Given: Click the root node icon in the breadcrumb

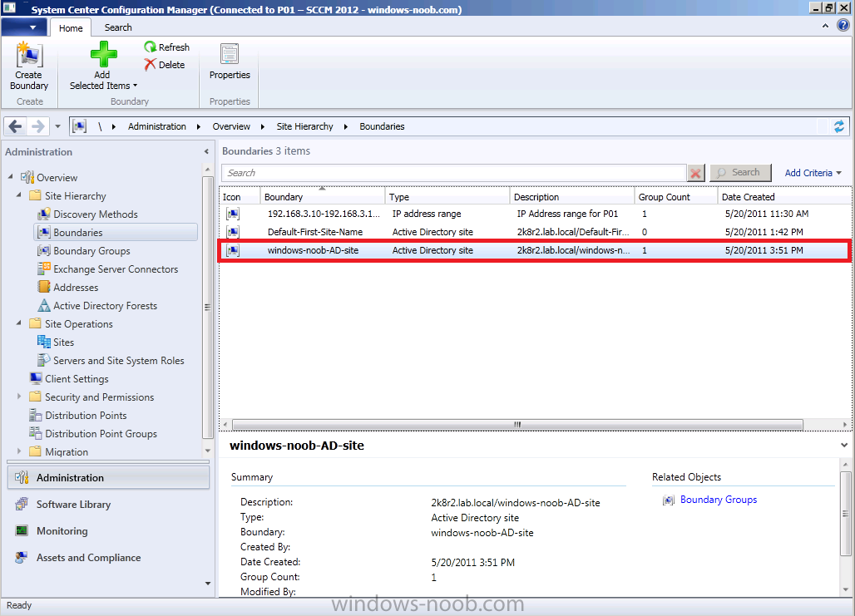Looking at the screenshot, I should coord(80,126).
